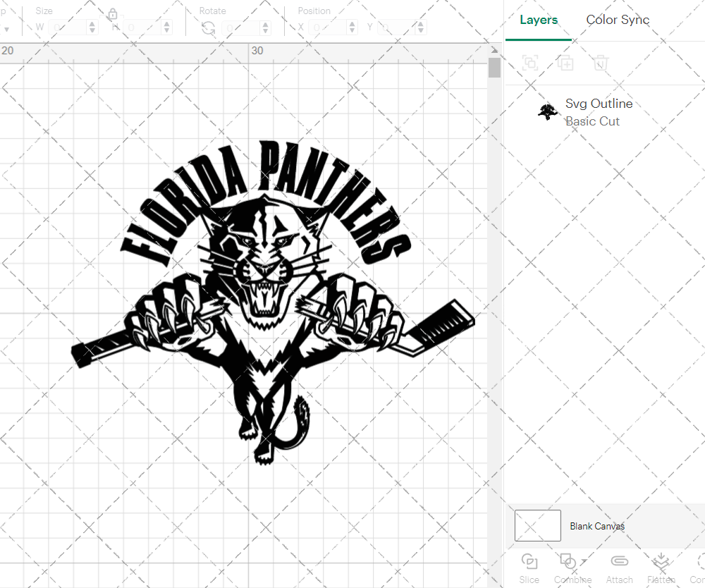The width and height of the screenshot is (705, 588).
Task: Click the Duplicate icon in the Layers panel
Action: point(565,63)
